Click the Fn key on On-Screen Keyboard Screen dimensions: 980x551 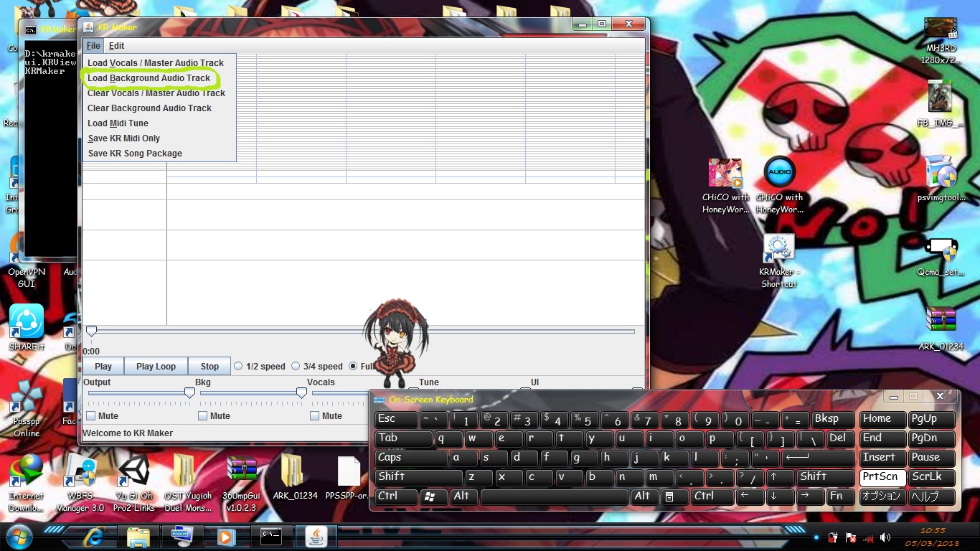click(842, 496)
